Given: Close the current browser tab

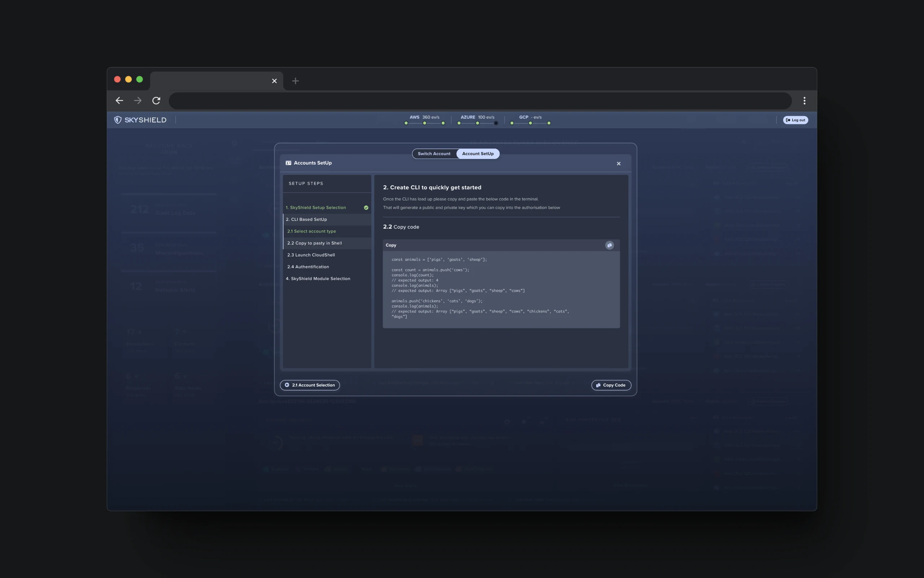Looking at the screenshot, I should (274, 81).
